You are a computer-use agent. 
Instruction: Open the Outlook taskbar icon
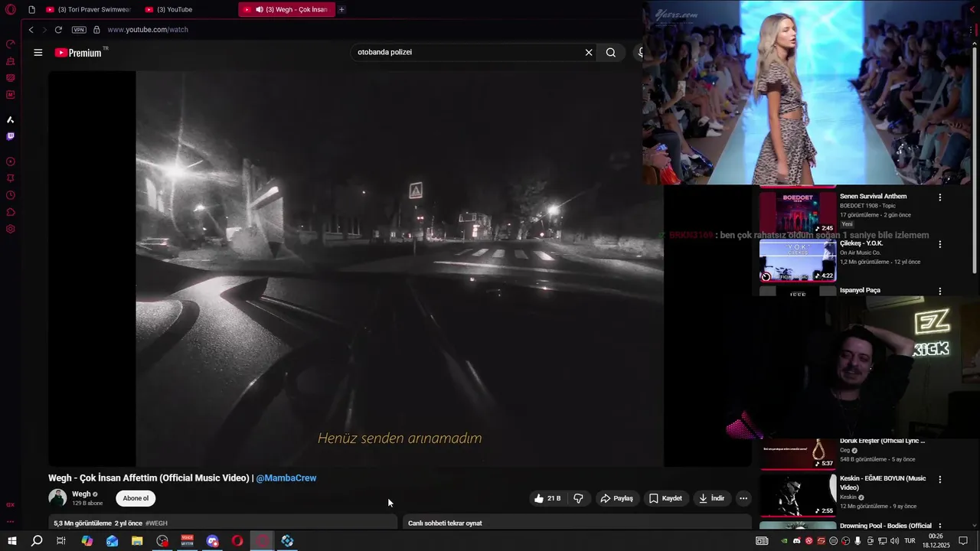[113, 541]
